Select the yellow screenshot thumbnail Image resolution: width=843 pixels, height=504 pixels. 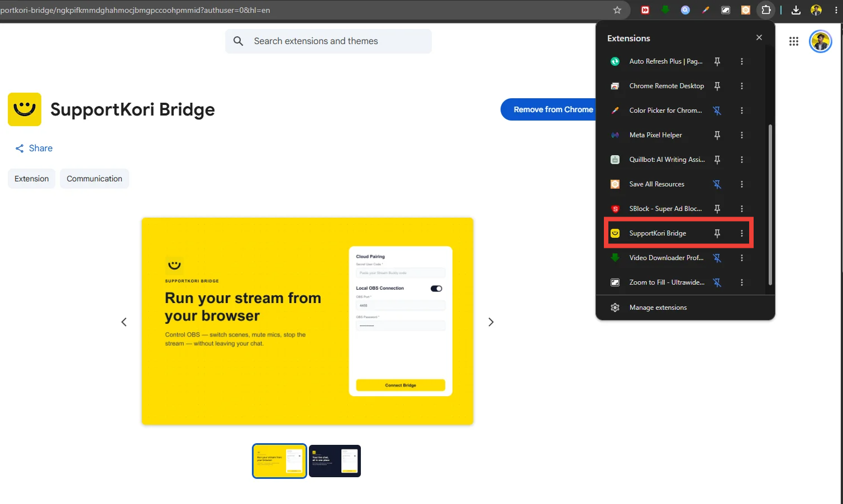[279, 461]
